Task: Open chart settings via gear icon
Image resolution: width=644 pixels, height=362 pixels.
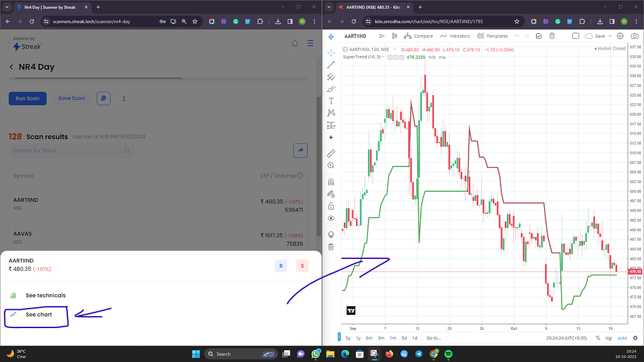Action: point(620,36)
